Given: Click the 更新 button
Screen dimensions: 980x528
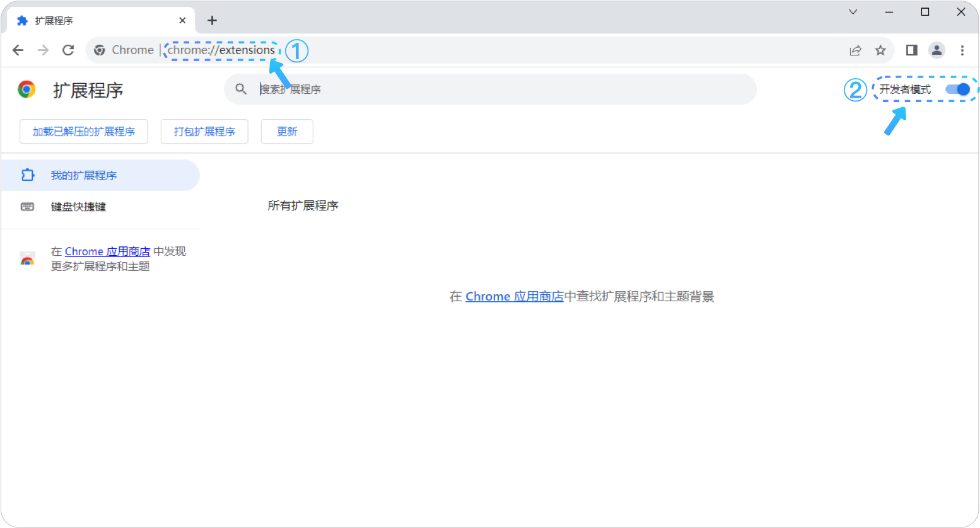Looking at the screenshot, I should pos(287,132).
